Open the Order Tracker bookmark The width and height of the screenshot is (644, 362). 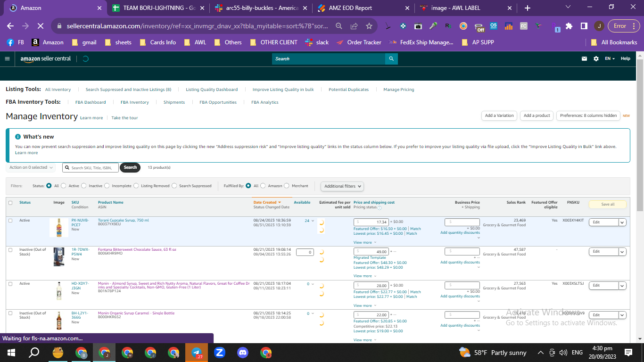coord(359,42)
